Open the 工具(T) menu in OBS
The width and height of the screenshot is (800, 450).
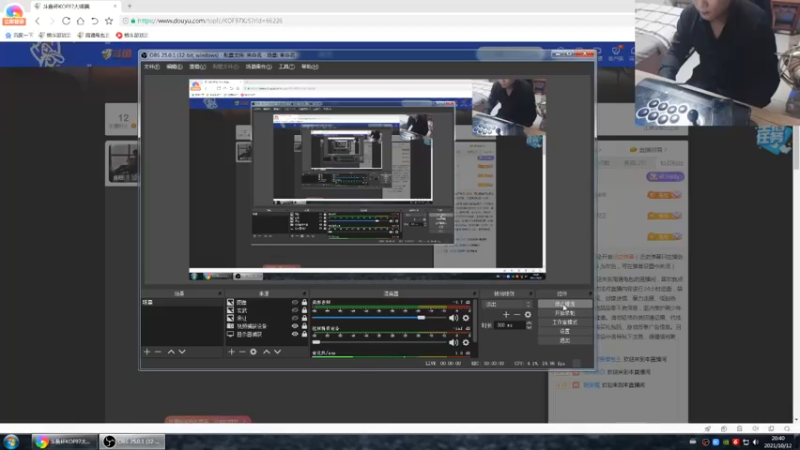287,67
